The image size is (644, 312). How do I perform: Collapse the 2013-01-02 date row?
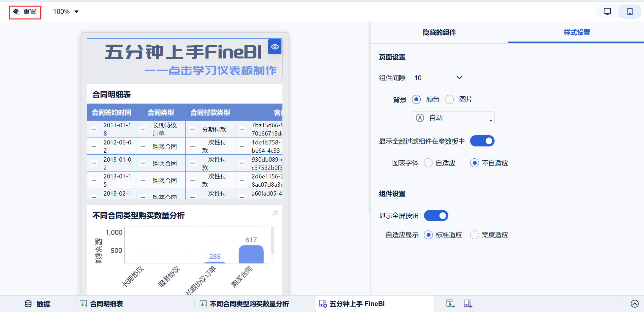94,163
